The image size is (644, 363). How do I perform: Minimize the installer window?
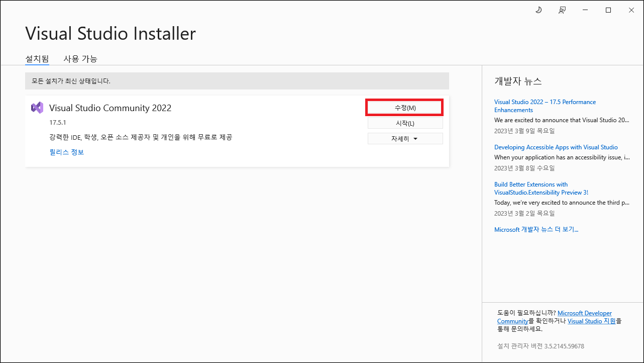coord(585,10)
